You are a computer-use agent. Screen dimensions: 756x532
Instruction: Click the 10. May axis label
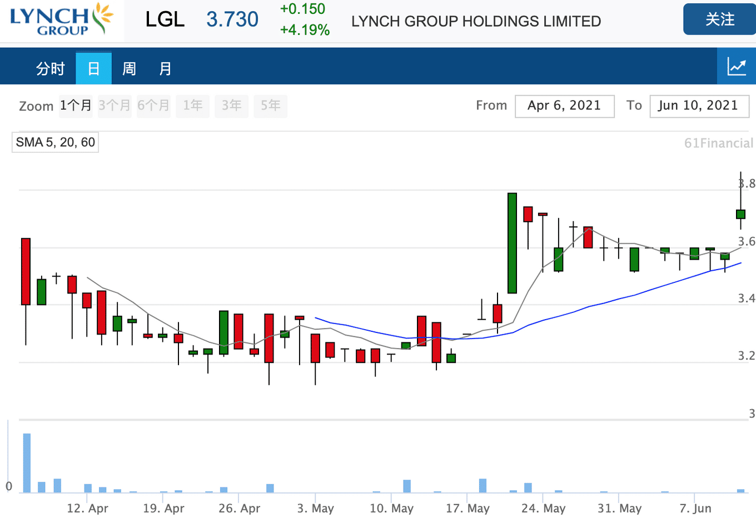tap(392, 509)
